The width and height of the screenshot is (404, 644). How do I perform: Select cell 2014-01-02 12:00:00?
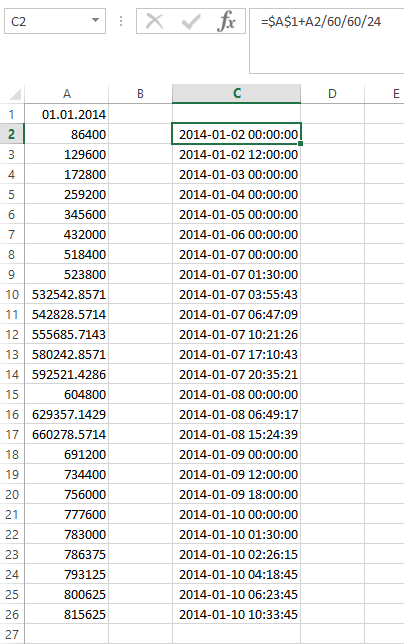(236, 154)
